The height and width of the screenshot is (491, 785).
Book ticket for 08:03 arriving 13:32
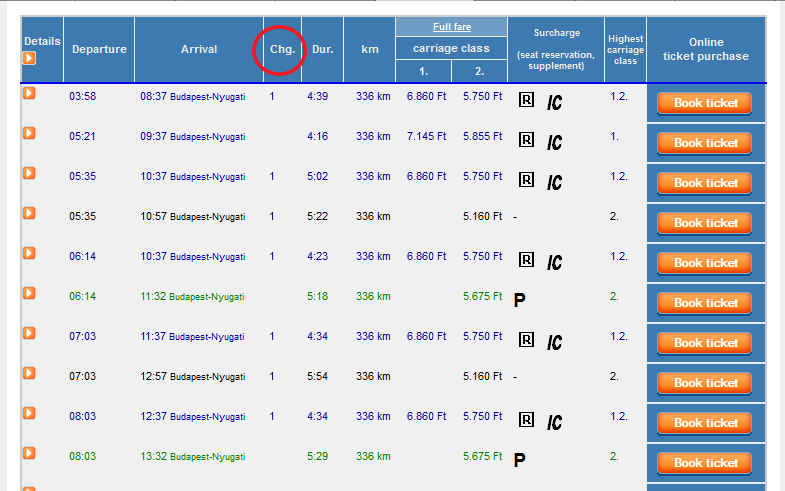(705, 463)
